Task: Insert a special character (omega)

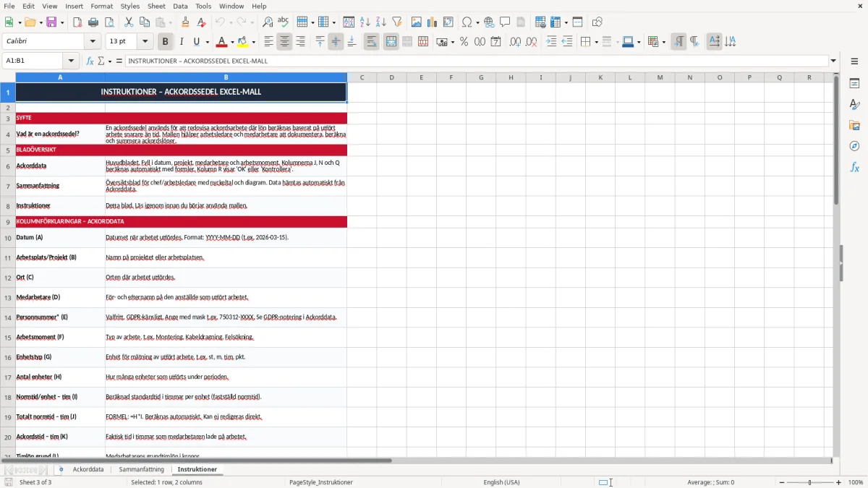Action: [x=467, y=22]
